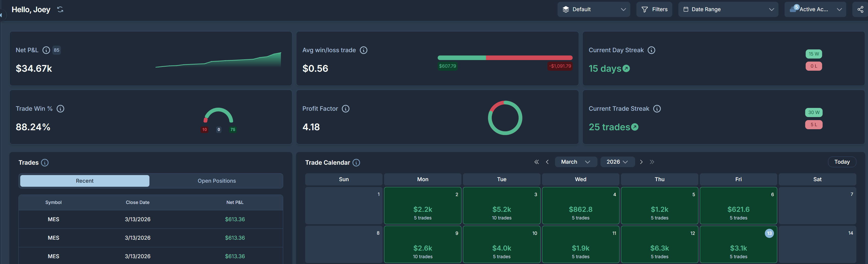Click info icon beside Trade Calendar title

point(356,163)
